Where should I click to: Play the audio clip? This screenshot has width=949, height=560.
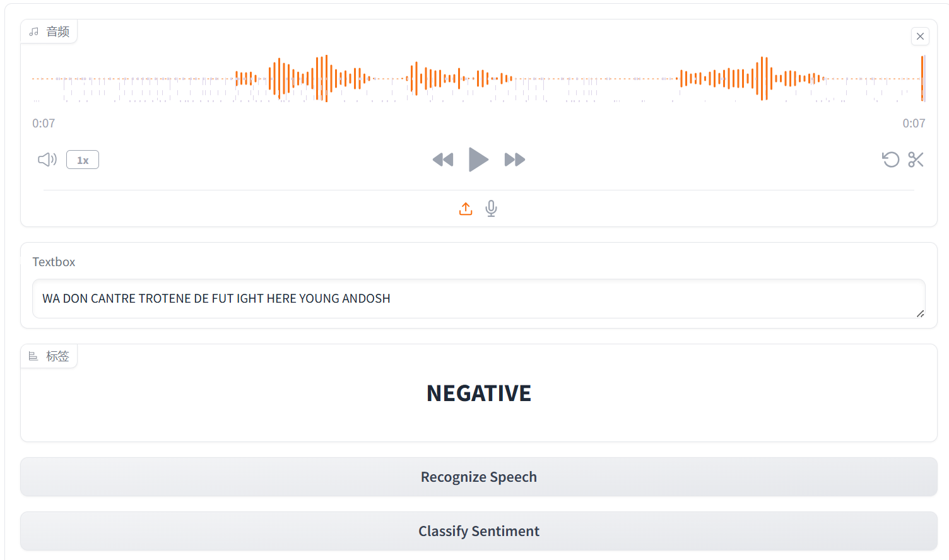tap(478, 160)
